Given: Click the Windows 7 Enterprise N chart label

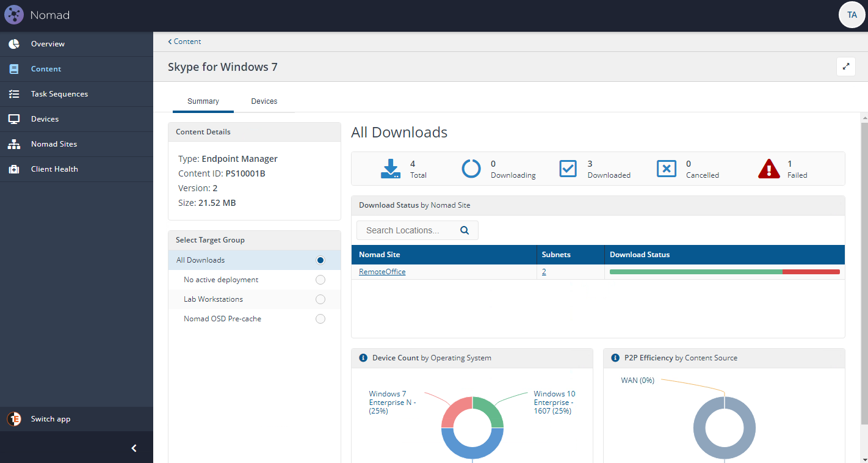Looking at the screenshot, I should click(x=392, y=403).
